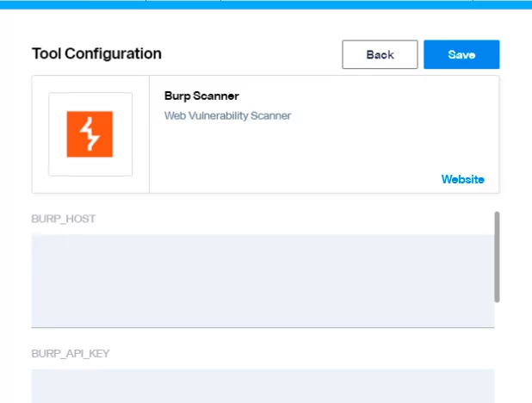
Task: Click the bottom underline of BURP_HOST field
Action: point(263,327)
